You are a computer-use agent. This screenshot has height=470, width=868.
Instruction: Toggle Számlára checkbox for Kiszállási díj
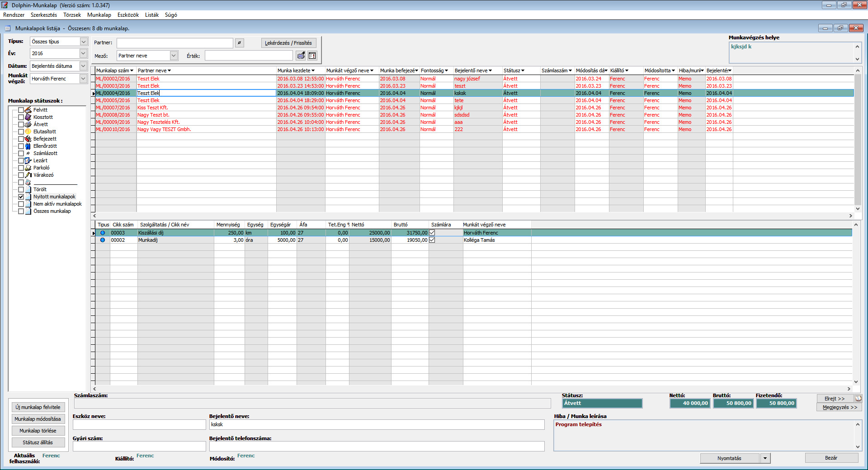432,233
